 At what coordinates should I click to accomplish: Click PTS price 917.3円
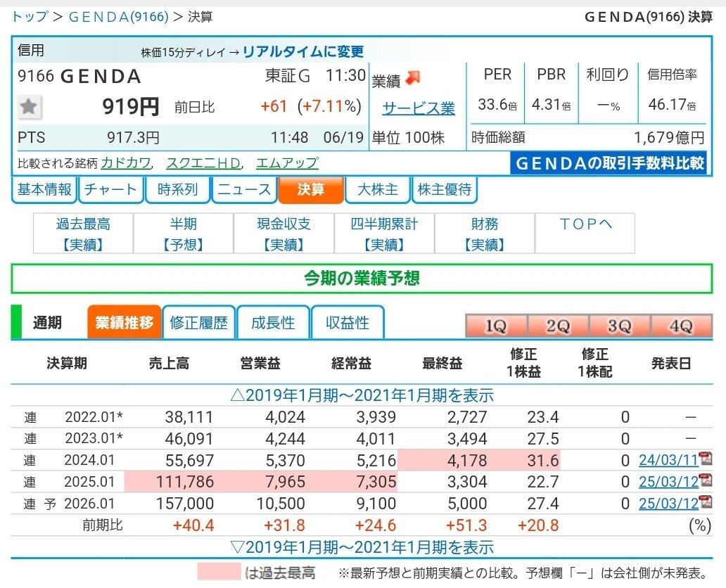tap(134, 138)
